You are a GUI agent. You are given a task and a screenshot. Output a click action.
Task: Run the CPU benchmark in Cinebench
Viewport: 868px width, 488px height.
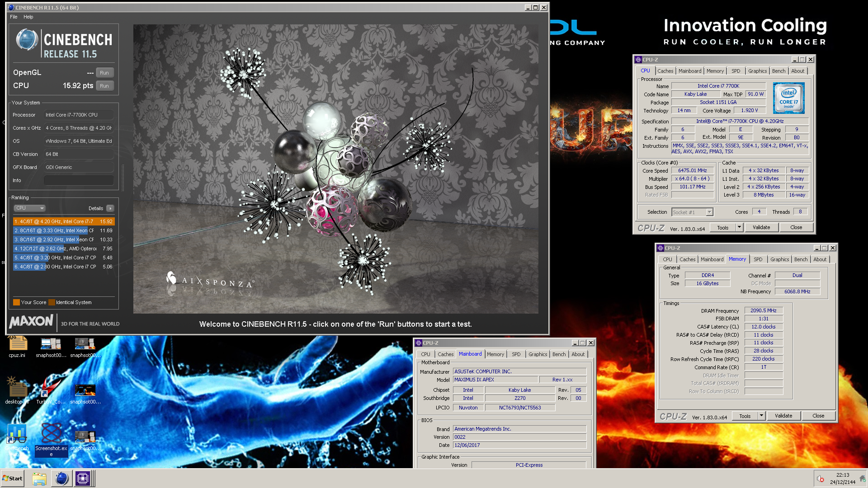(104, 86)
